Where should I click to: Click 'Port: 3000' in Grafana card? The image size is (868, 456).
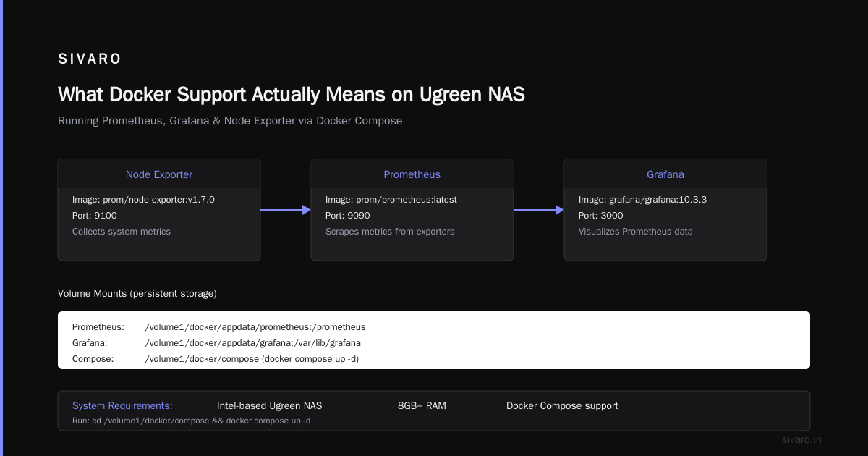601,216
